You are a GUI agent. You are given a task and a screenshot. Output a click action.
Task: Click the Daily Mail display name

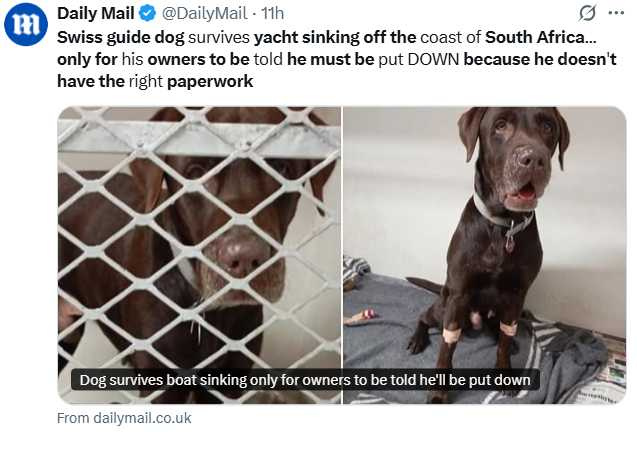(x=95, y=13)
